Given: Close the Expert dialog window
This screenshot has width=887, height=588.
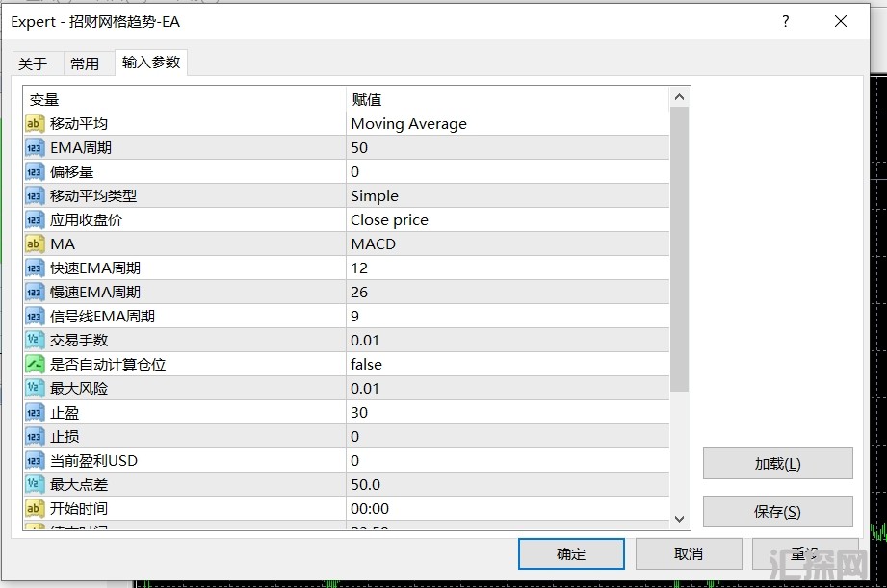Looking at the screenshot, I should 841,21.
